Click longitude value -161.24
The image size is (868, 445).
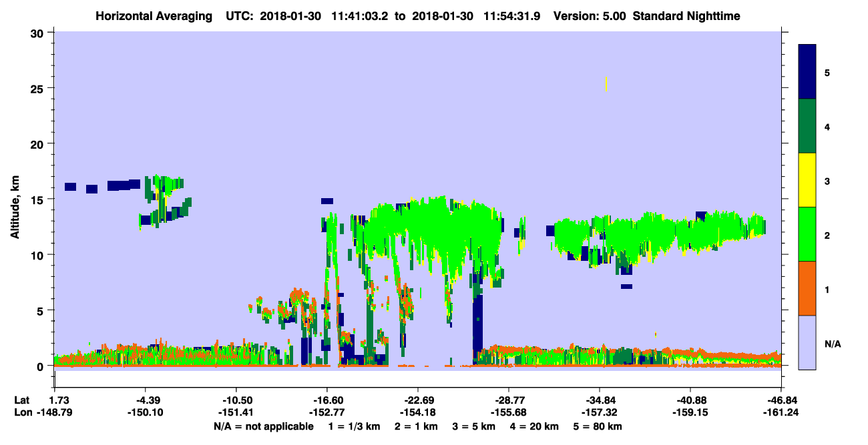click(x=781, y=412)
